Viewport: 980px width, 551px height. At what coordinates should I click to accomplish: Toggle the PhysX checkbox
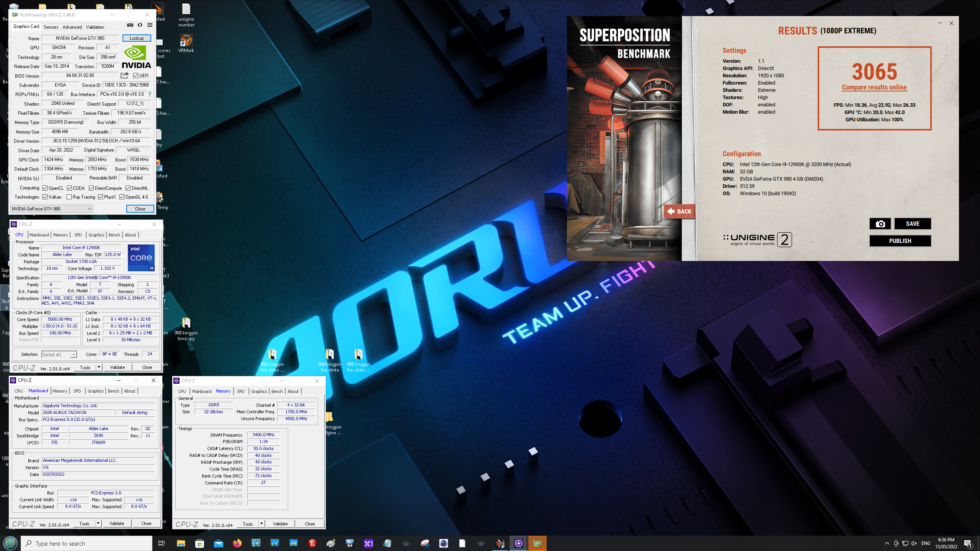click(x=101, y=197)
